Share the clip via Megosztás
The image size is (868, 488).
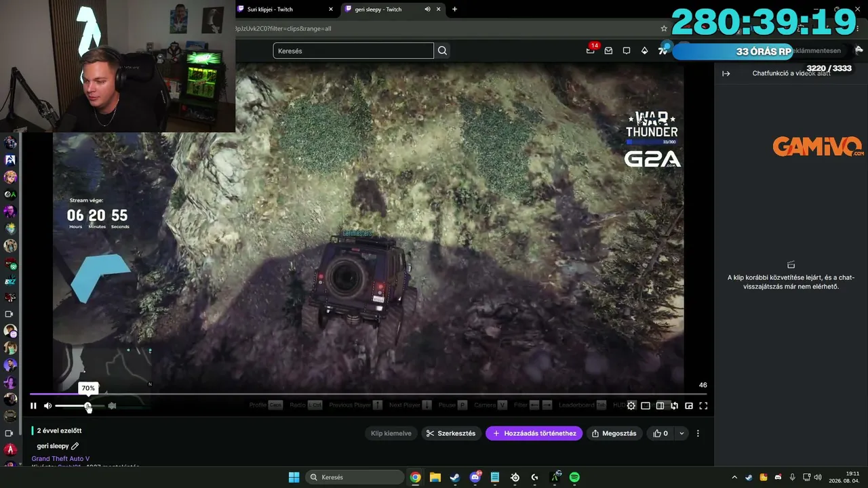click(614, 433)
